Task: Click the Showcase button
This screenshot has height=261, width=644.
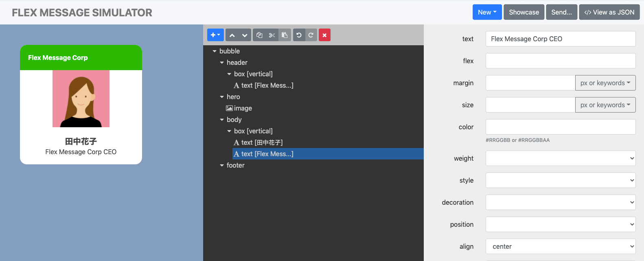Action: pos(524,12)
